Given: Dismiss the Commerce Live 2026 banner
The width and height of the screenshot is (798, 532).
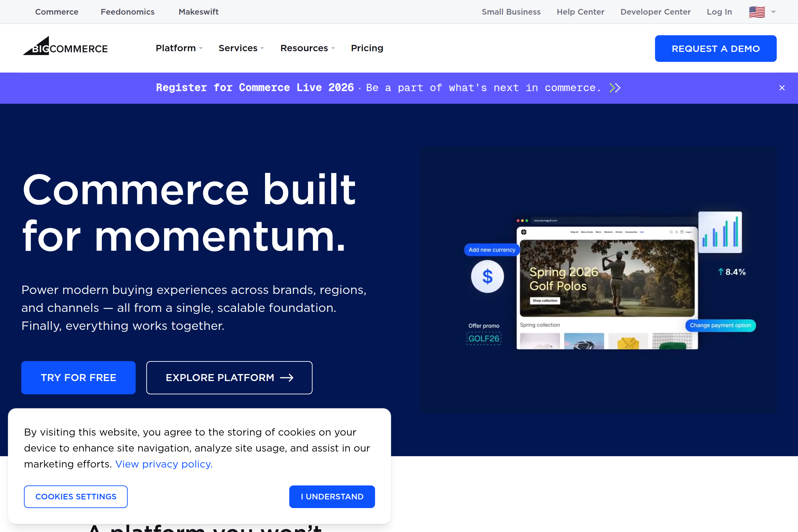Looking at the screenshot, I should (x=782, y=88).
